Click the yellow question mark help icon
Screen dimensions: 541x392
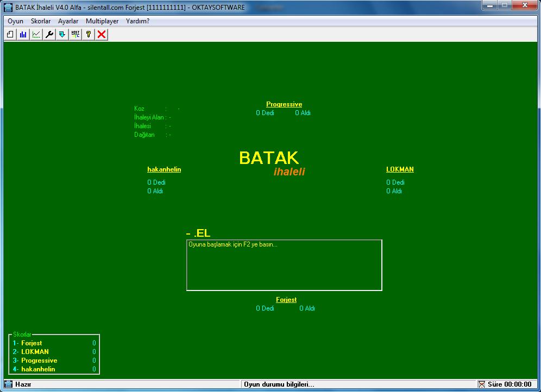(x=89, y=34)
